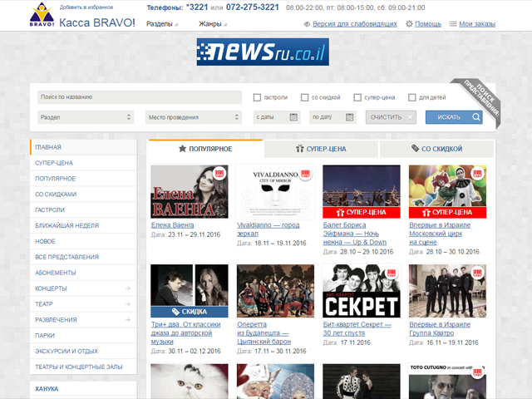Click ticket badge on Секрет poster
The image size is (532, 399).
point(392,273)
